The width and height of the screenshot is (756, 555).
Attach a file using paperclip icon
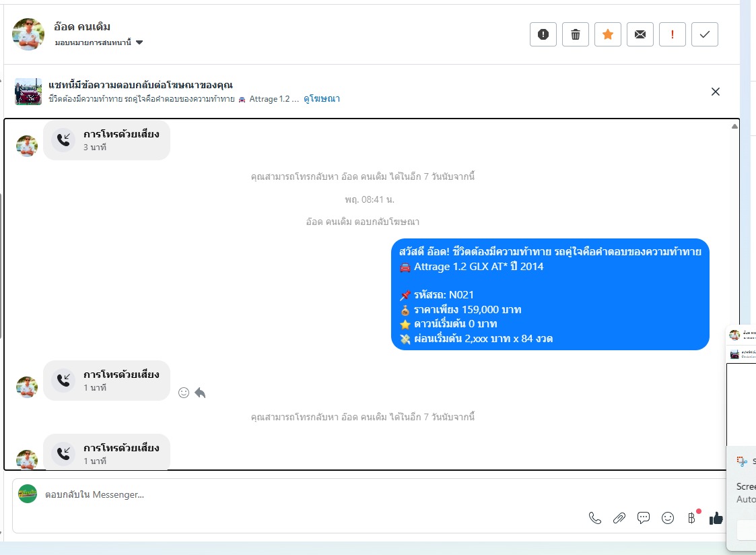[619, 518]
